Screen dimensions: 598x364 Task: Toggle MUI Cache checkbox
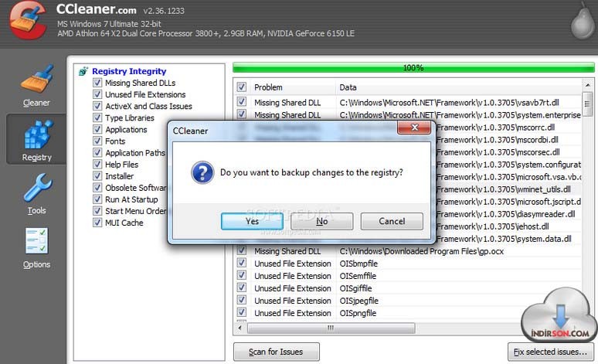click(x=97, y=223)
